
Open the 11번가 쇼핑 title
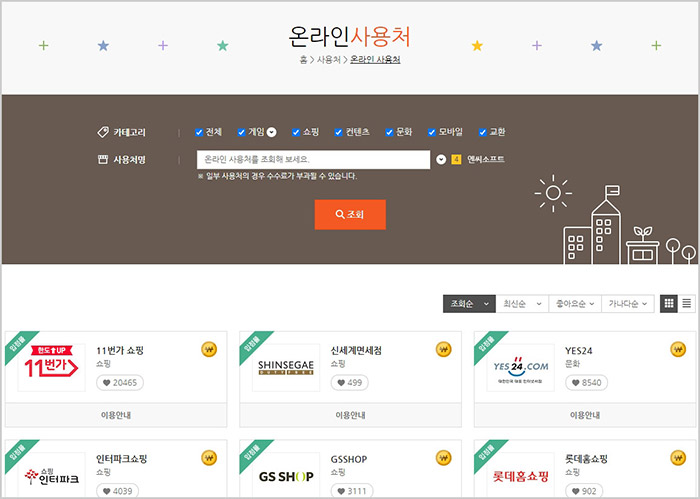[120, 350]
